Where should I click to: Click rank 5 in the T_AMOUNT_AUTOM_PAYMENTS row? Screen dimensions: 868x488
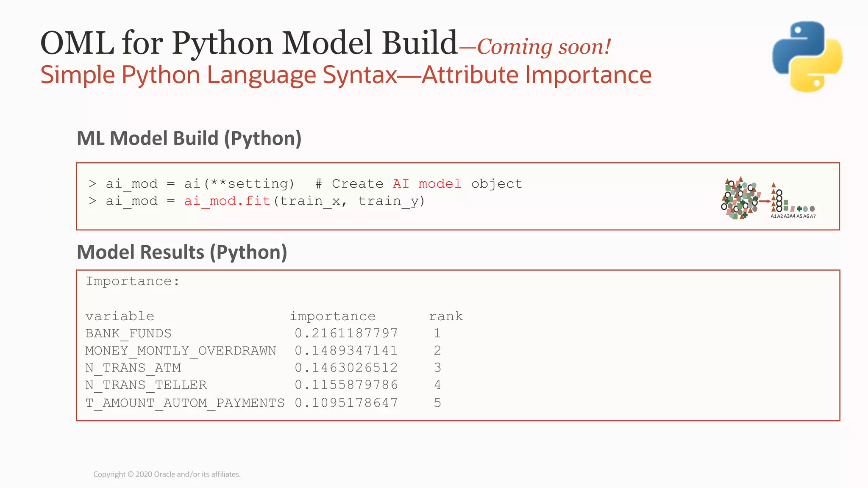coord(437,403)
